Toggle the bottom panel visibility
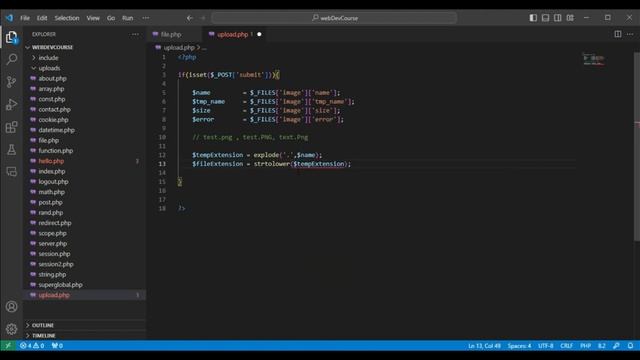Image resolution: width=640 pixels, height=360 pixels. click(545, 18)
